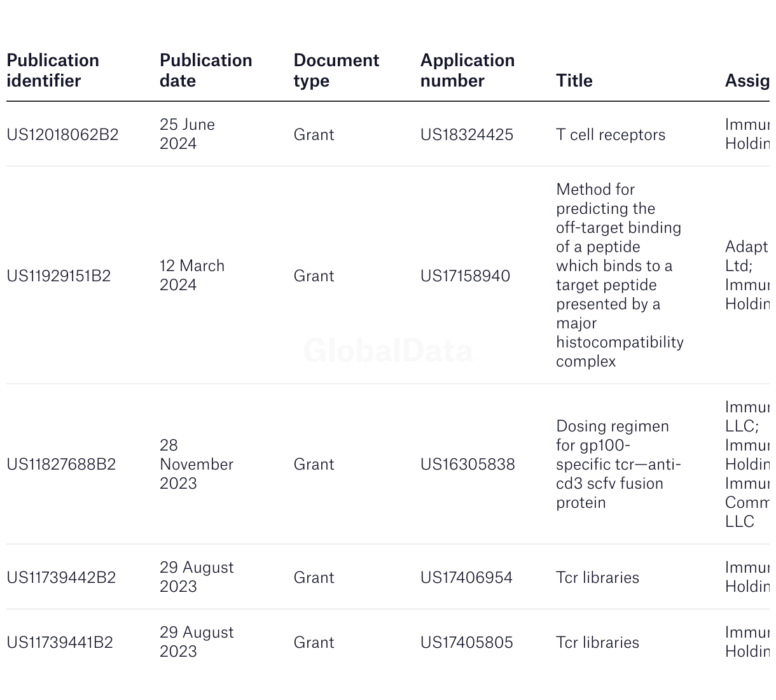Click application number US18324425

466,135
